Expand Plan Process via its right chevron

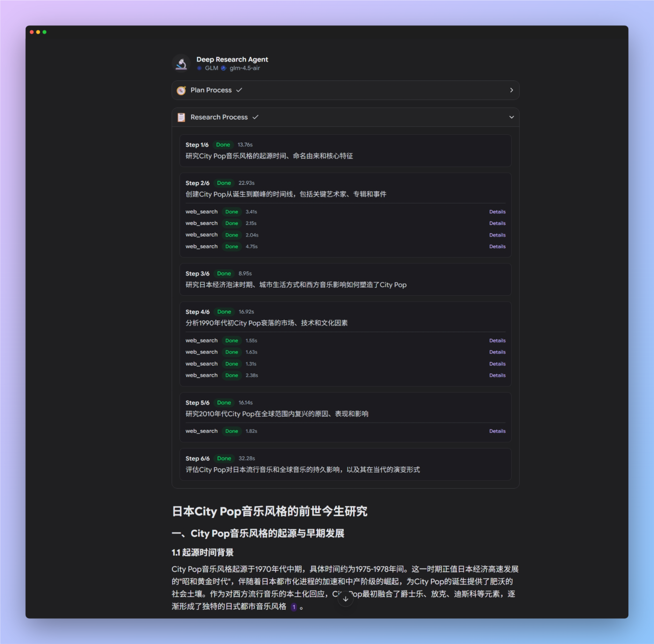click(511, 90)
